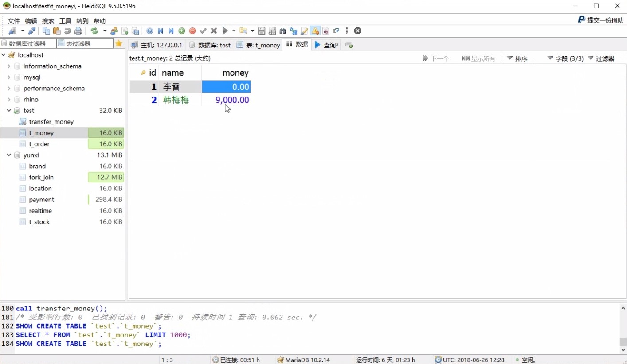Image resolution: width=627 pixels, height=364 pixels.
Task: Open the 帮助 menu
Action: click(x=100, y=21)
